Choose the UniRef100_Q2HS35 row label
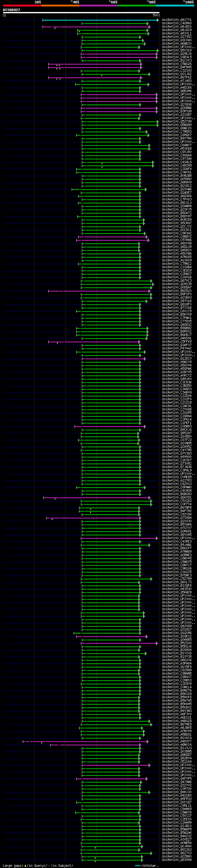 click(176, 284)
